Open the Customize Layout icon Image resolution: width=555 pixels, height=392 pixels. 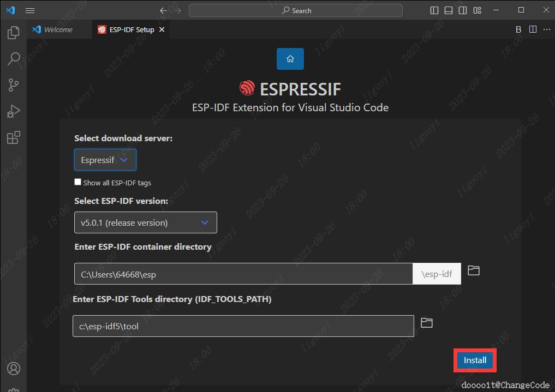(x=477, y=10)
